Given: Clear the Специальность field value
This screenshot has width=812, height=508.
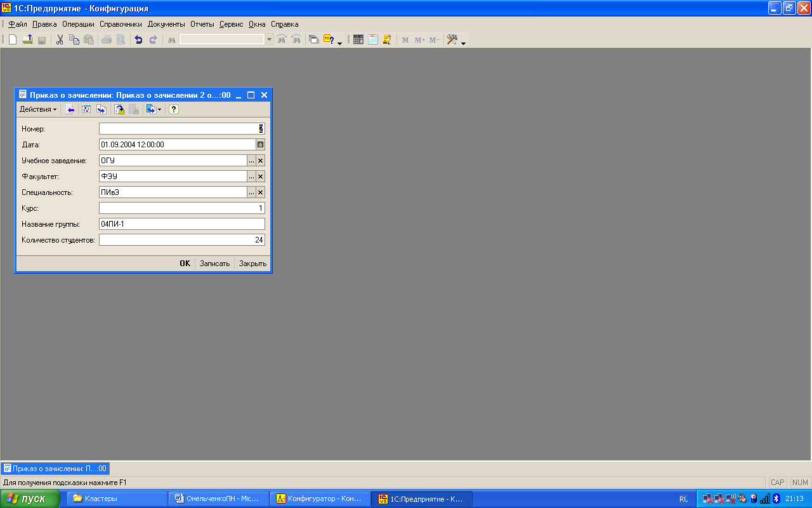Looking at the screenshot, I should tap(260, 192).
